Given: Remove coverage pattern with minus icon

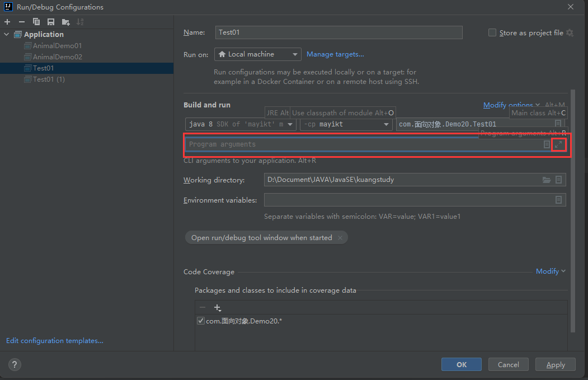Looking at the screenshot, I should click(203, 308).
